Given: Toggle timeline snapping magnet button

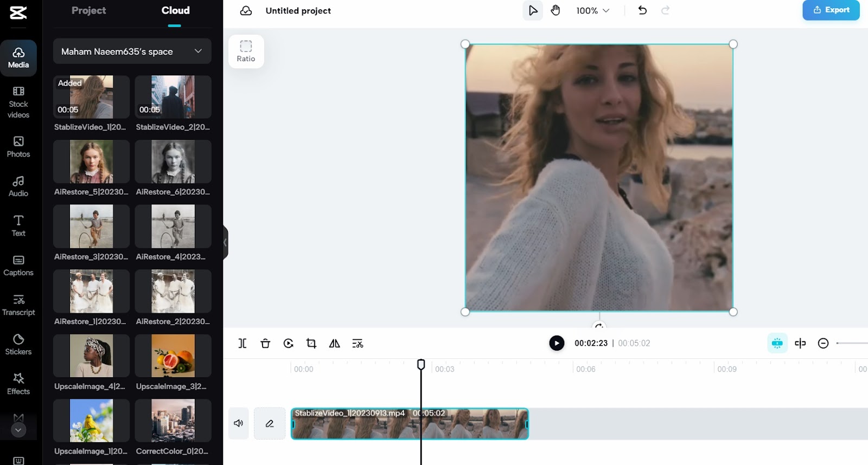Looking at the screenshot, I should tap(777, 343).
